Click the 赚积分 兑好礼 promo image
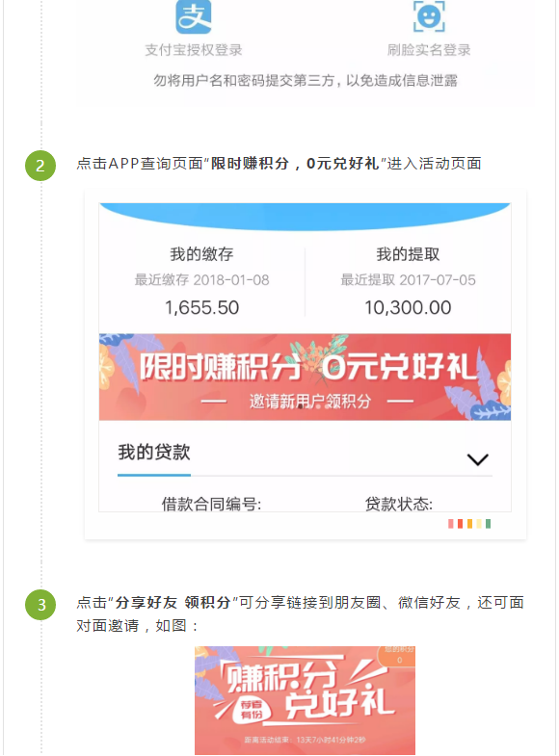The height and width of the screenshot is (756, 559). click(x=305, y=700)
